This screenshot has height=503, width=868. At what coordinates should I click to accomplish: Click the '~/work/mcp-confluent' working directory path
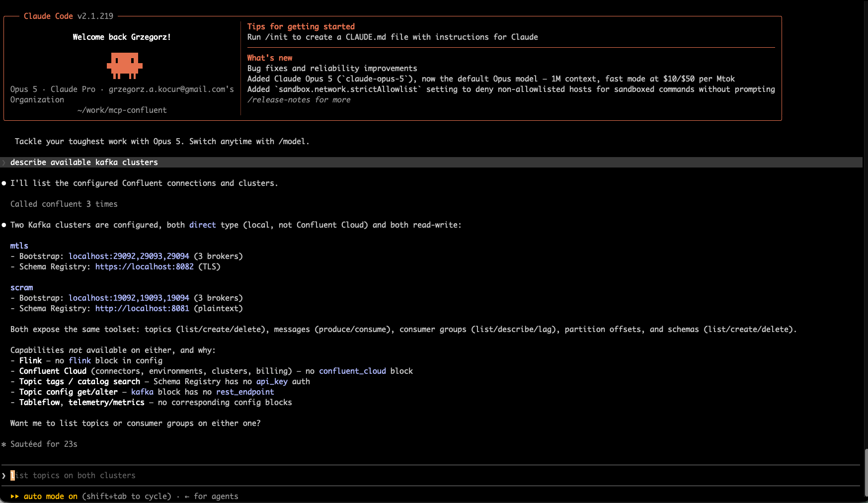(x=122, y=110)
